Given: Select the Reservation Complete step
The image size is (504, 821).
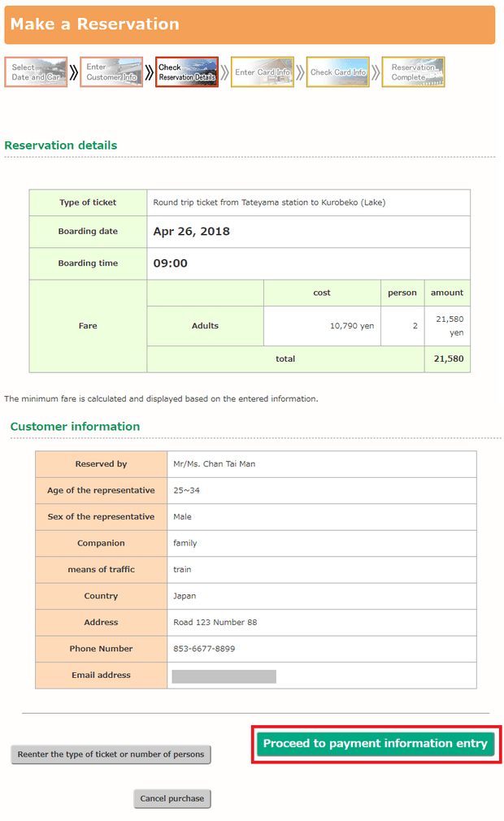Looking at the screenshot, I should pyautogui.click(x=413, y=72).
